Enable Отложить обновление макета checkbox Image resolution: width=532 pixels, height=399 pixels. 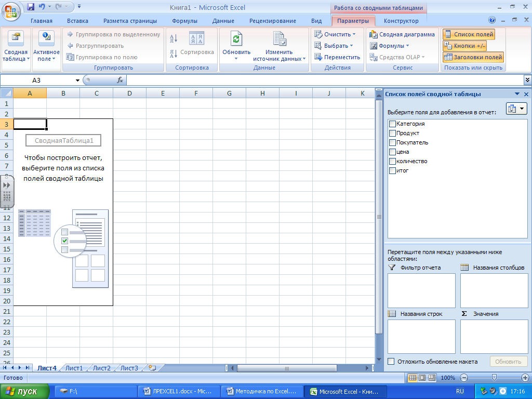coord(391,362)
